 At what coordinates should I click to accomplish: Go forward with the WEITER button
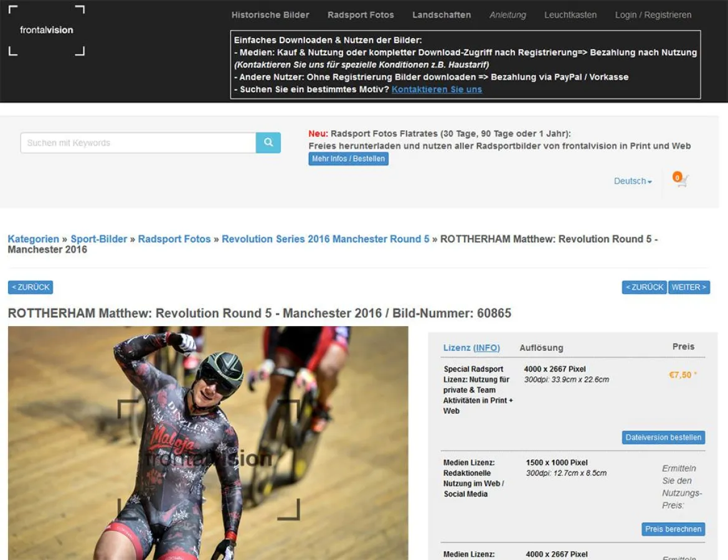(x=689, y=287)
